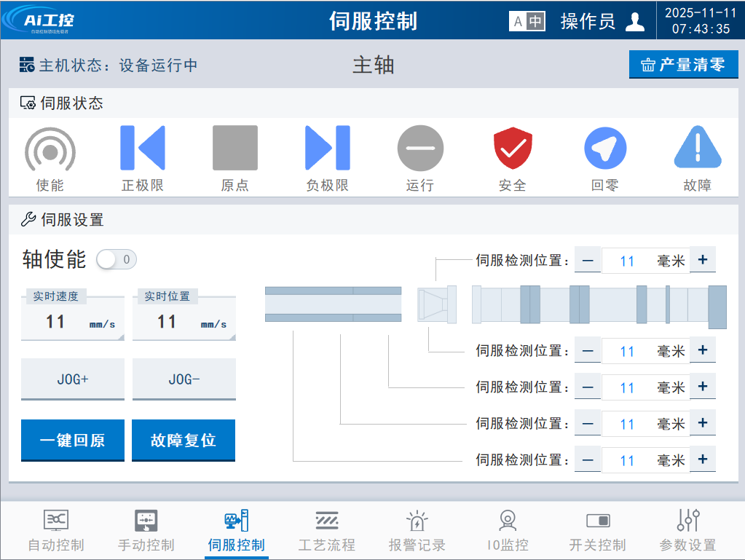Decrease the bottom 伺服检测位置 value with minus

click(588, 460)
